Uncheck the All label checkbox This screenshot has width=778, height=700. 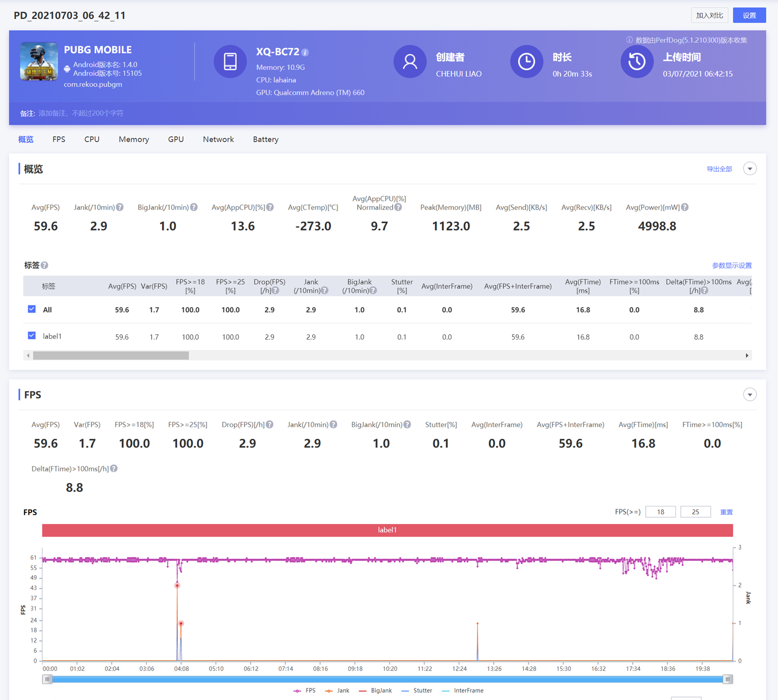pos(32,309)
